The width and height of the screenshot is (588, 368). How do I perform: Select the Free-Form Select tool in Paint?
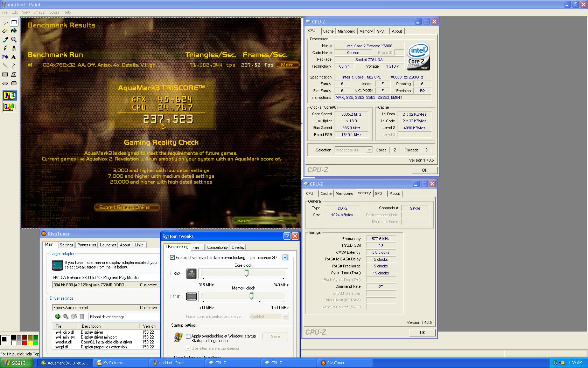pyautogui.click(x=5, y=22)
